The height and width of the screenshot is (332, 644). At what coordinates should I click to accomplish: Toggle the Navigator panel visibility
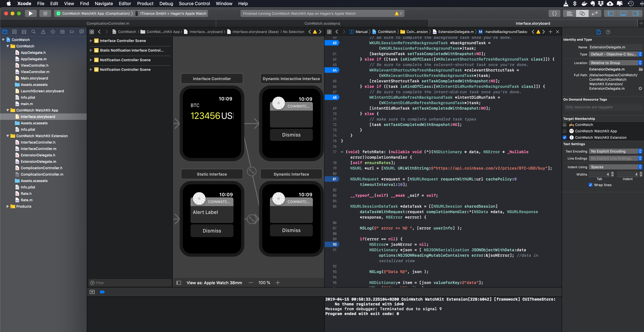611,13
